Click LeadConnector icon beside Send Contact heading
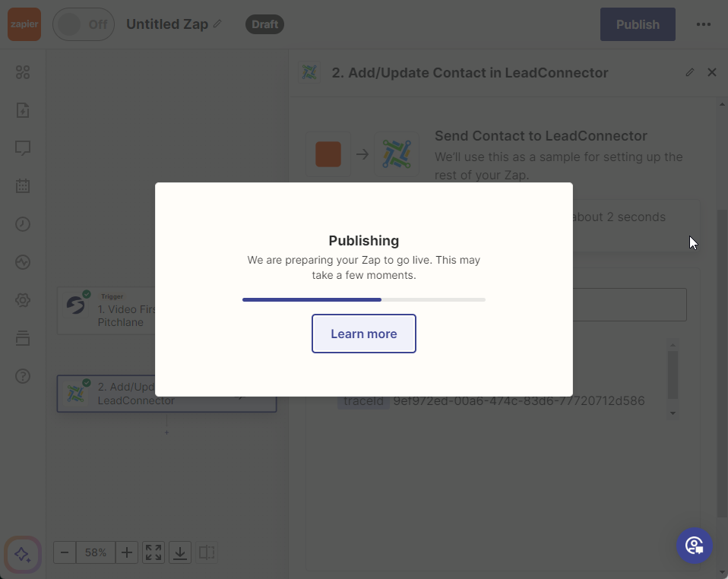728x579 pixels. (x=397, y=154)
